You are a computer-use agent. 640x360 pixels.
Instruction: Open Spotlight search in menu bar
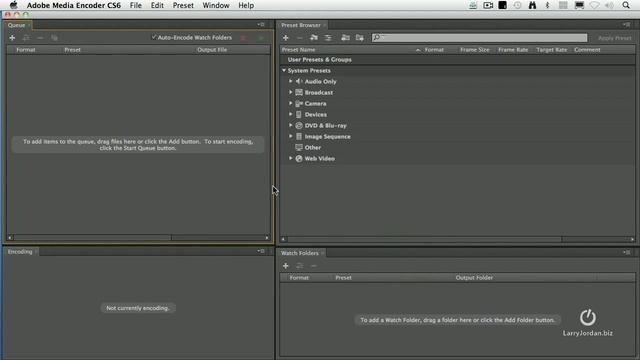(x=626, y=5)
